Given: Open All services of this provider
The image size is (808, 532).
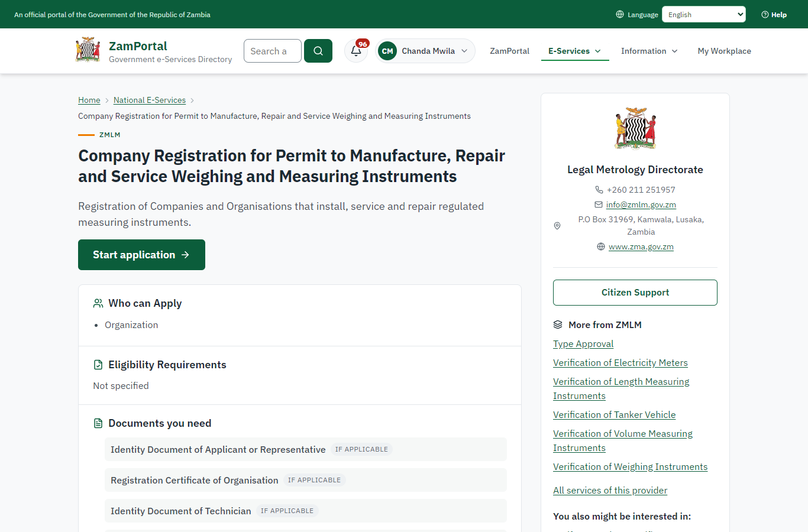Looking at the screenshot, I should coord(610,491).
